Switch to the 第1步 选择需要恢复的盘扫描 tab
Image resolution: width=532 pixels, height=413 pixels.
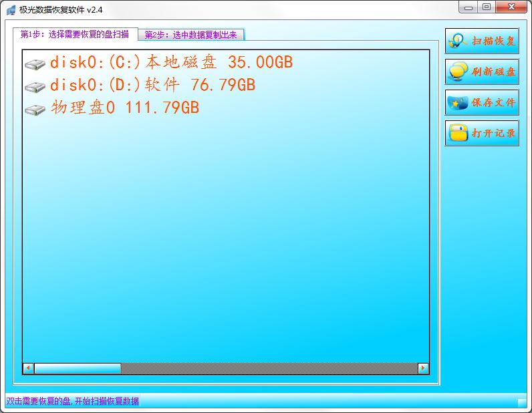[x=75, y=35]
